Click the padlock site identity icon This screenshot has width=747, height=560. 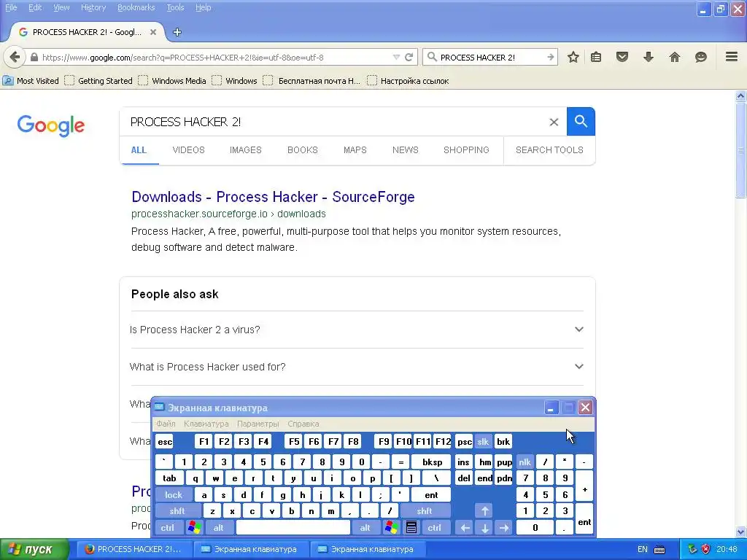click(x=34, y=57)
